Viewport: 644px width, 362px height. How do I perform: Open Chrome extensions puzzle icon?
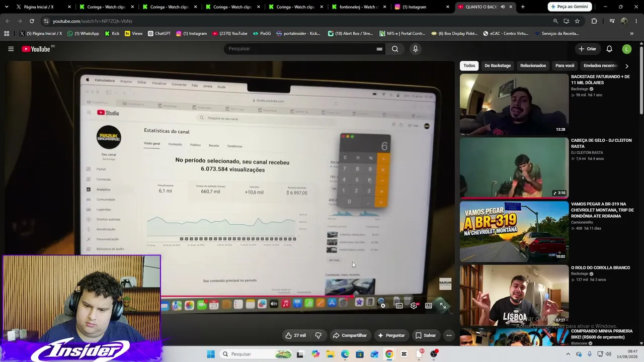pos(594,21)
